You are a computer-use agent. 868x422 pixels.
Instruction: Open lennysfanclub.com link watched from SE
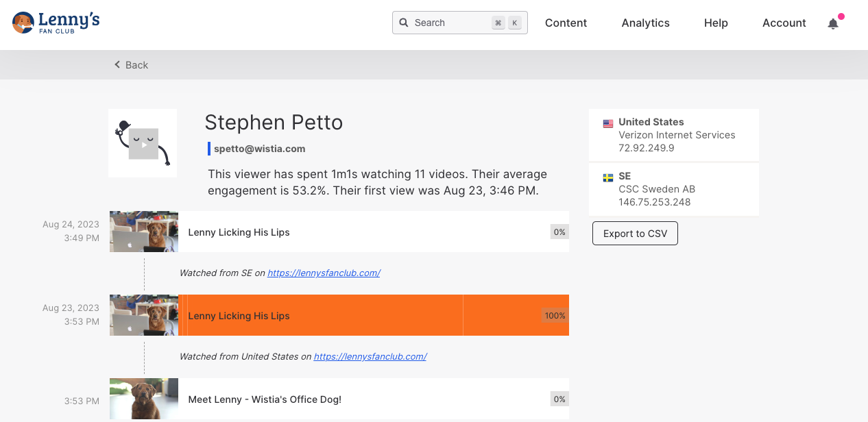[x=324, y=273]
